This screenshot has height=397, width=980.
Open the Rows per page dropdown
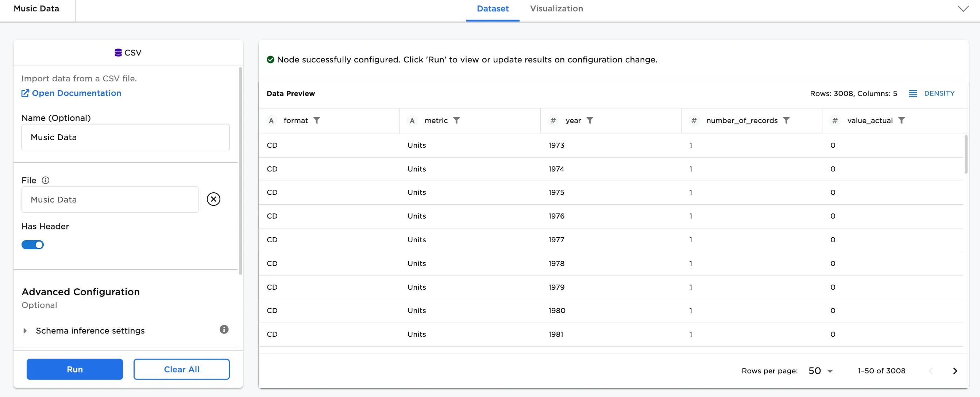point(819,370)
